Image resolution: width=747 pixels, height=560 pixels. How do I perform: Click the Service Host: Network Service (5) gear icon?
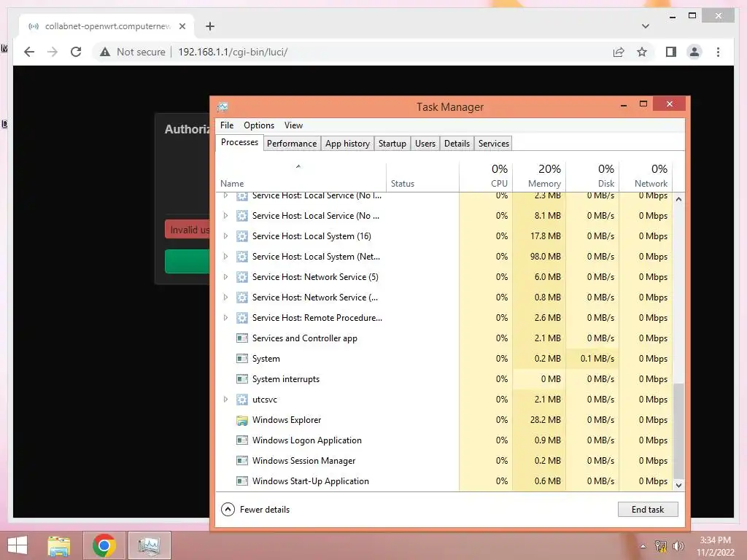242,277
